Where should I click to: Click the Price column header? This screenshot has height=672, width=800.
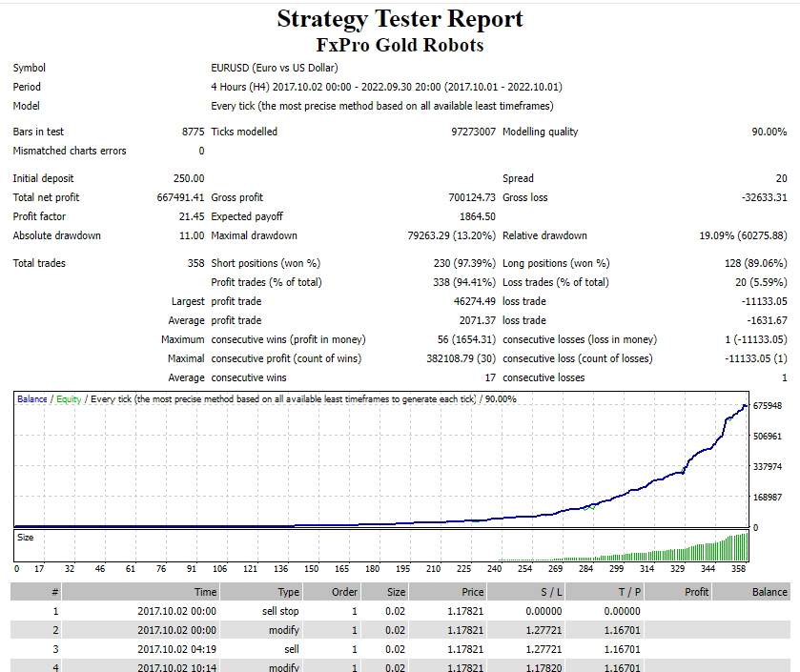447,592
